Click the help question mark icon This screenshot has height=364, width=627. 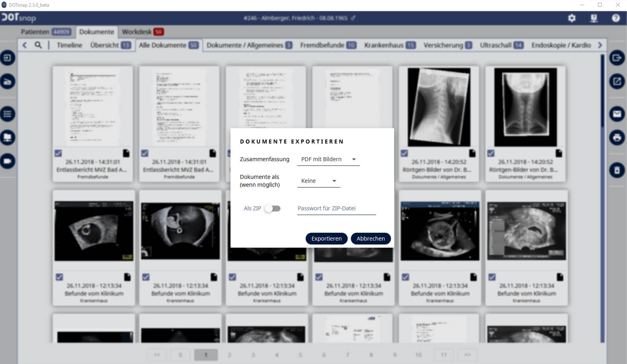tap(616, 18)
